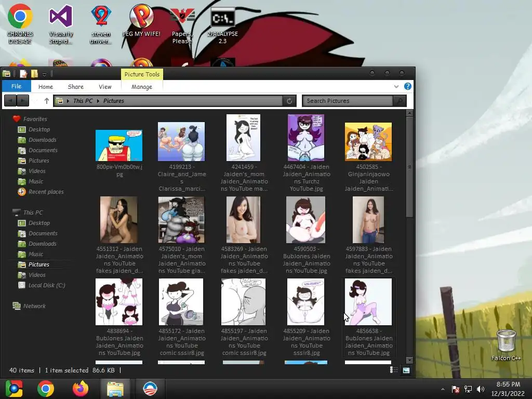532x399 pixels.
Task: Click the file list scrollbar up arrow
Action: [x=409, y=113]
